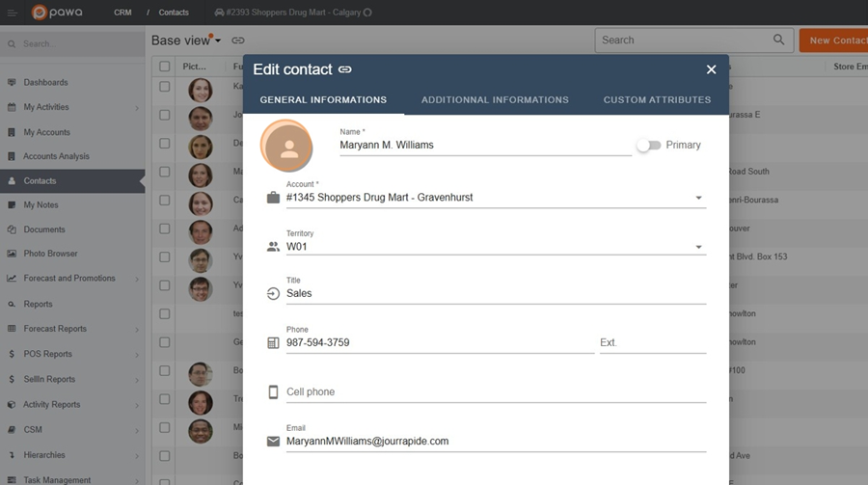Viewport: 868px width, 485px height.
Task: Check the seventh contact row checkbox
Action: [164, 256]
